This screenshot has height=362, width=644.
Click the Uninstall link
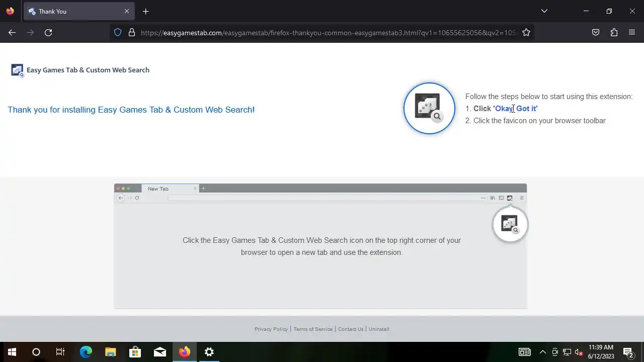point(379,329)
